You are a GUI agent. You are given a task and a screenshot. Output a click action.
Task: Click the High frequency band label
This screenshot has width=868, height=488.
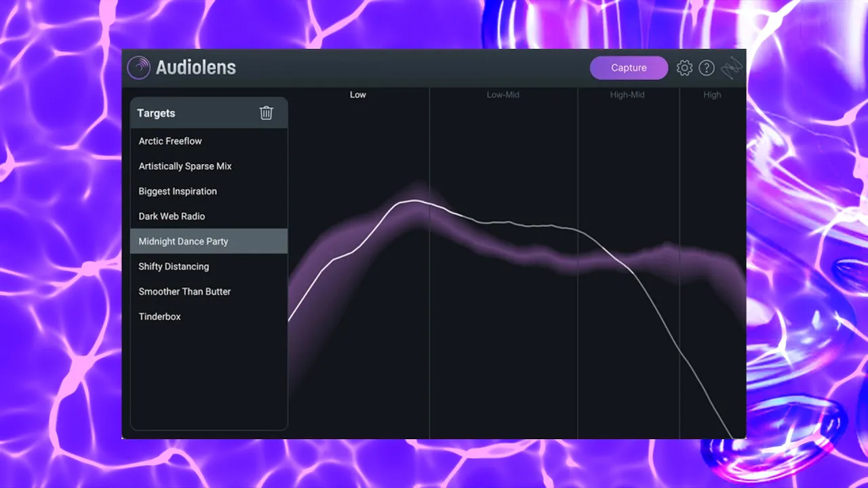tap(712, 95)
